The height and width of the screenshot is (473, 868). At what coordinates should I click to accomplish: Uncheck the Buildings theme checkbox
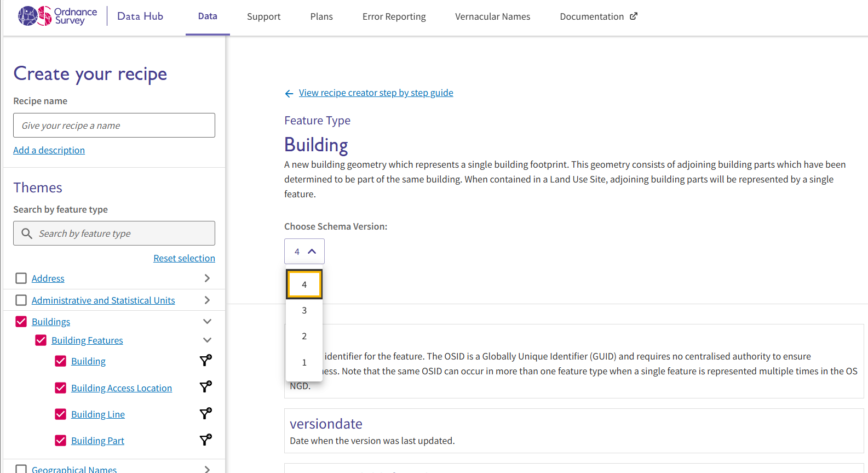point(21,322)
